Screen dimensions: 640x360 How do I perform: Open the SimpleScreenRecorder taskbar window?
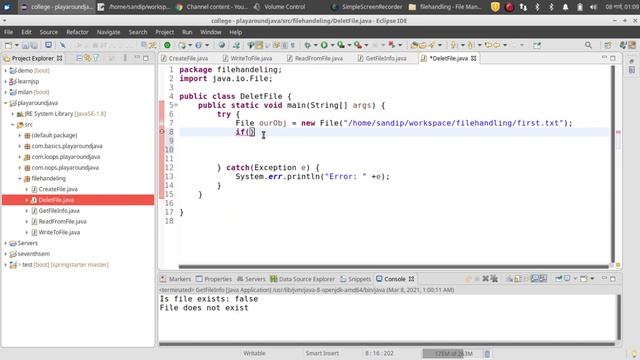click(x=367, y=7)
